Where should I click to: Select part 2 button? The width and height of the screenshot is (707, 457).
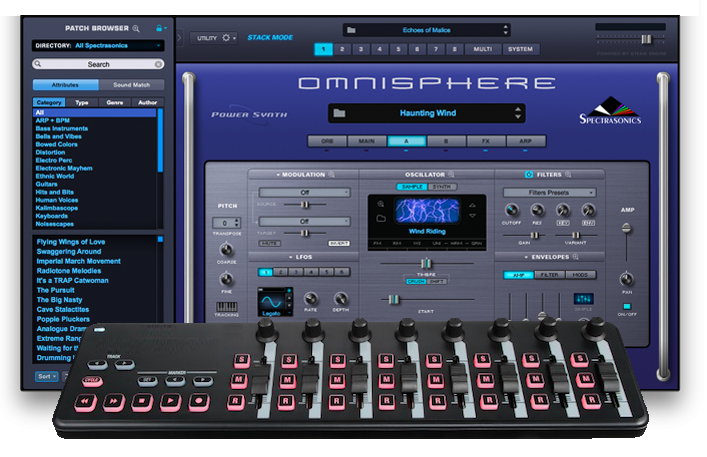click(342, 49)
